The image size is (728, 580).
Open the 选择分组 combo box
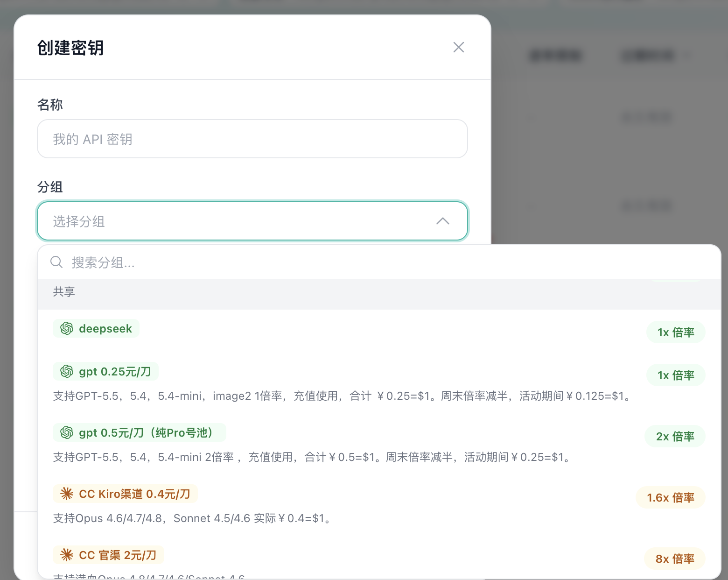tap(252, 221)
